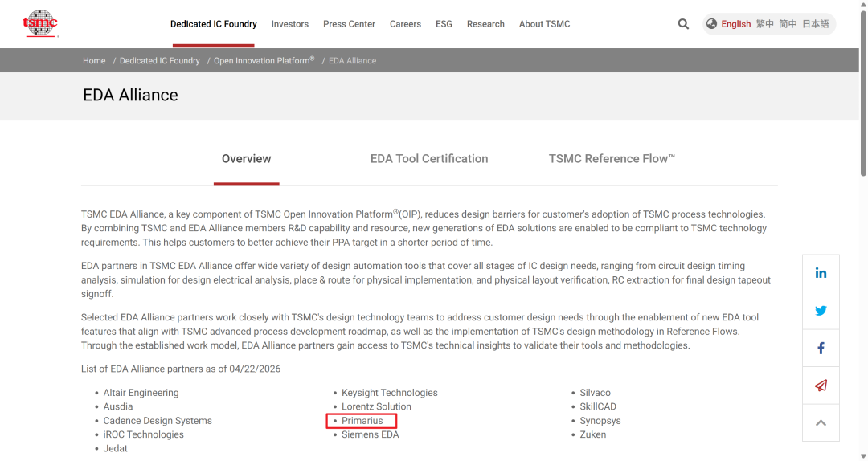Screen dimensions: 868x461
Task: Click Keysight Technologies entry
Action: (390, 393)
